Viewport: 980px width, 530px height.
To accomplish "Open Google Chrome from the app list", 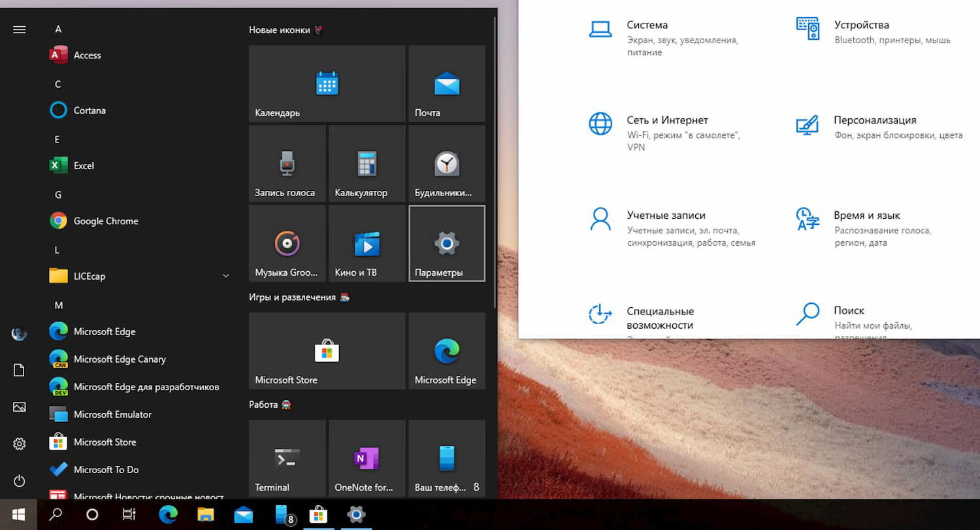I will [105, 221].
